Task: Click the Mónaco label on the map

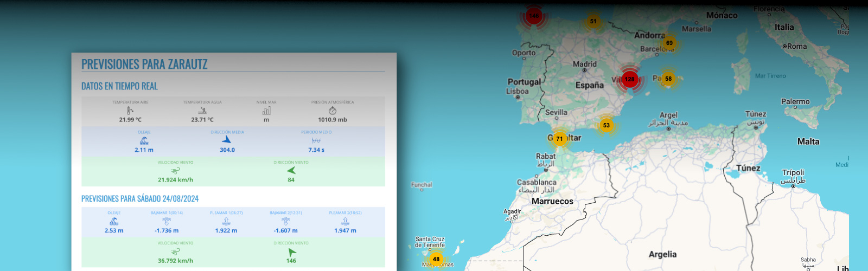Action: pyautogui.click(x=722, y=15)
